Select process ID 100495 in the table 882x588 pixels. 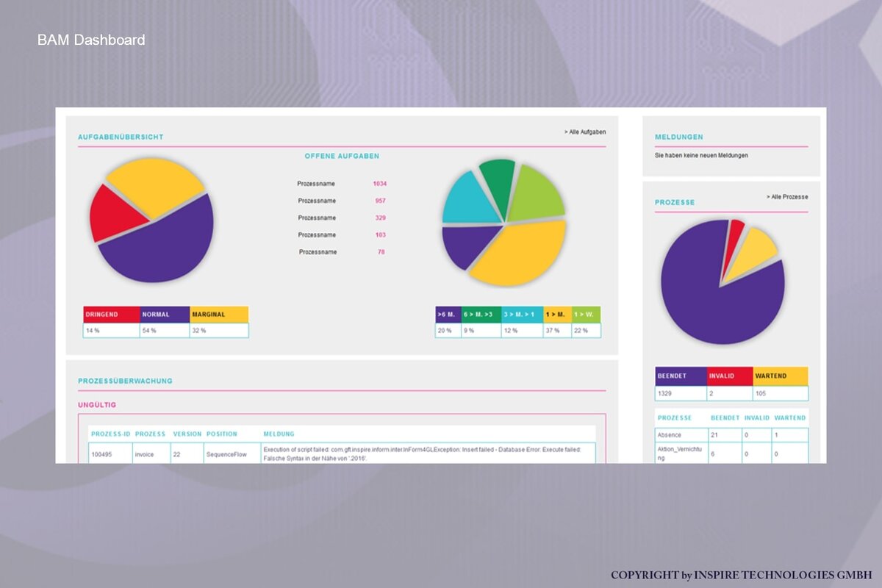click(x=101, y=454)
